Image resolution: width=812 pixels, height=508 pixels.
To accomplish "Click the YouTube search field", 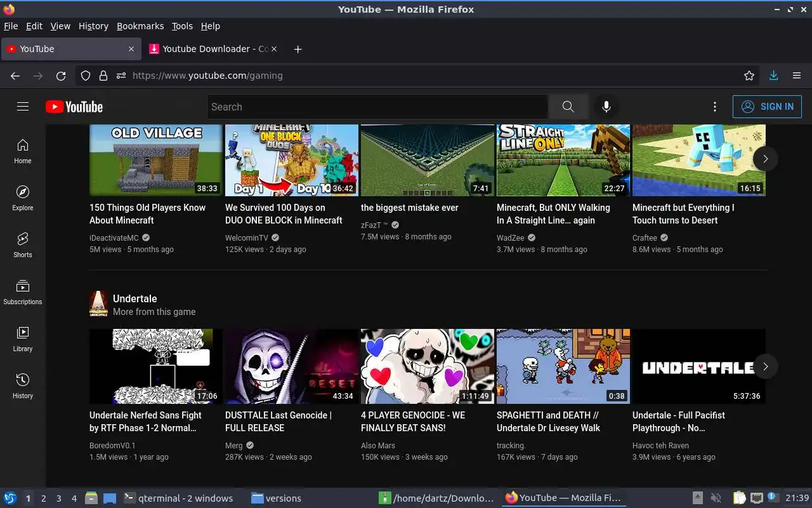I will pos(377,107).
